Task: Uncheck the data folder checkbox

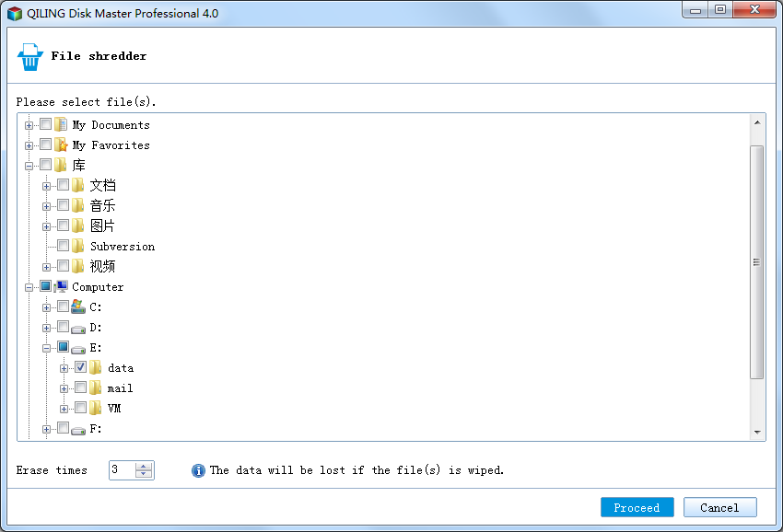Action: (80, 367)
